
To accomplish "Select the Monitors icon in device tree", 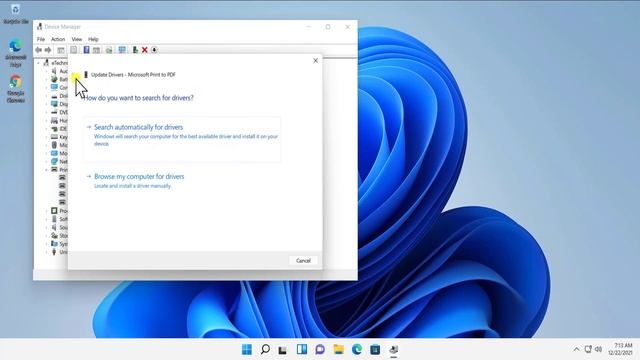I will click(x=54, y=153).
